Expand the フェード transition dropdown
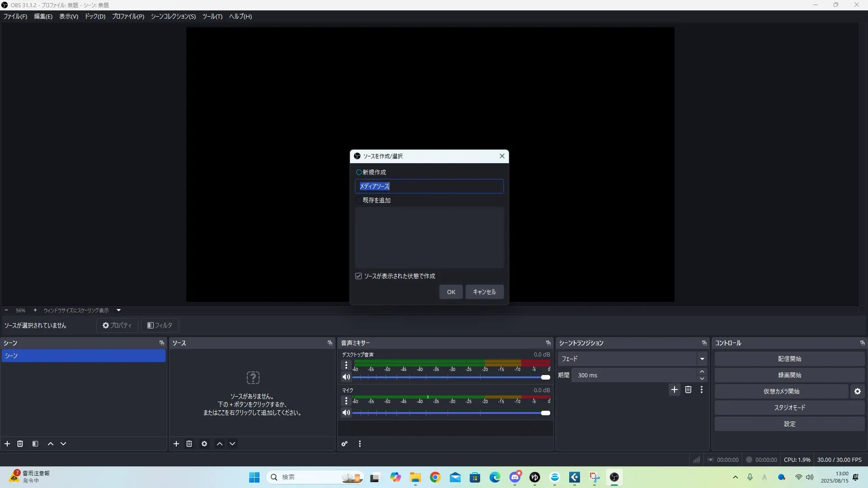Viewport: 868px width, 488px height. point(702,359)
